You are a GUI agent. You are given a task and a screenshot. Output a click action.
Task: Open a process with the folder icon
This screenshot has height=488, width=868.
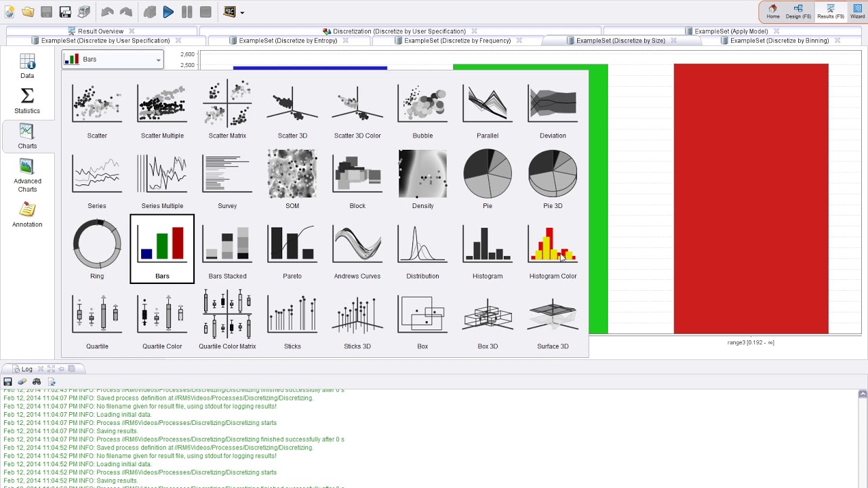(28, 12)
